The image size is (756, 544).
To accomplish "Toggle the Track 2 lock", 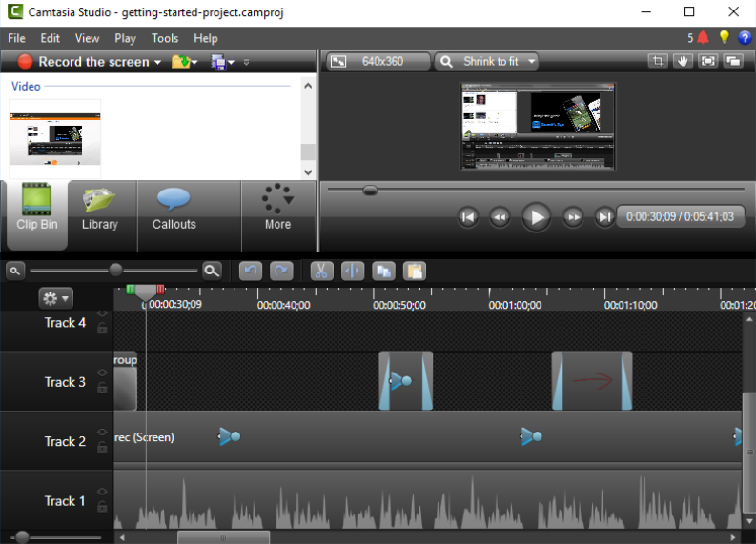I will click(x=102, y=447).
